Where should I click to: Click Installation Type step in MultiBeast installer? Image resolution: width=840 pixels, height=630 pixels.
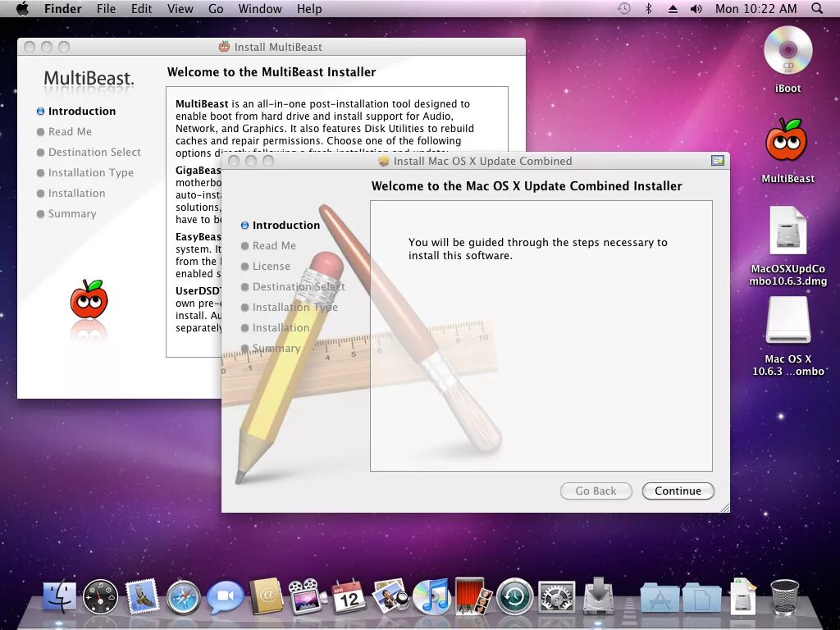pyautogui.click(x=85, y=172)
